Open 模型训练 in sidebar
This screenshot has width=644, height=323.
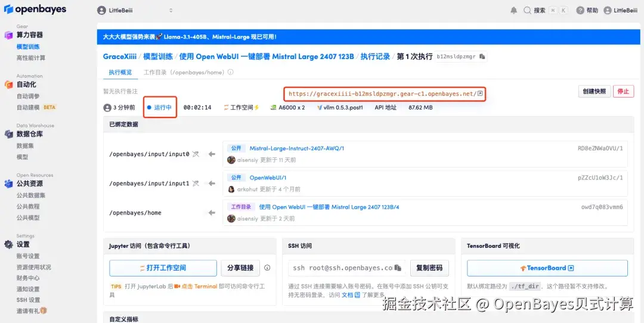[29, 47]
